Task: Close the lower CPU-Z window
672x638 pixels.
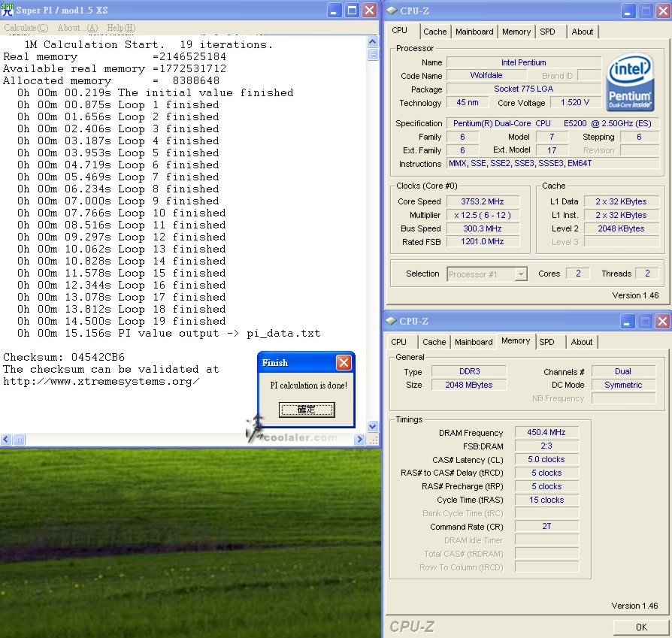Action: tap(662, 322)
